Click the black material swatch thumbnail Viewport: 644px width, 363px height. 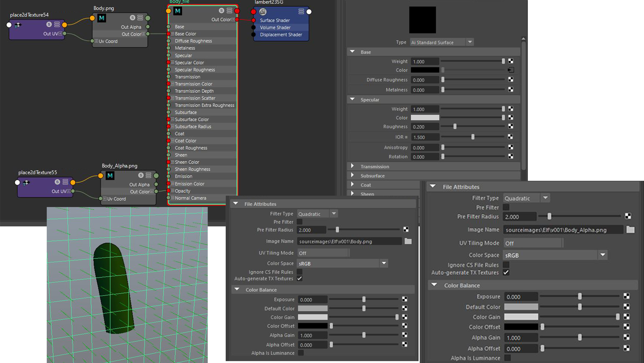(423, 20)
